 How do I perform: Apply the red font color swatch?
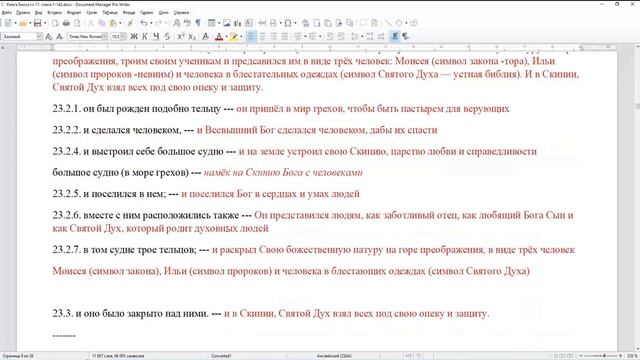[219, 37]
